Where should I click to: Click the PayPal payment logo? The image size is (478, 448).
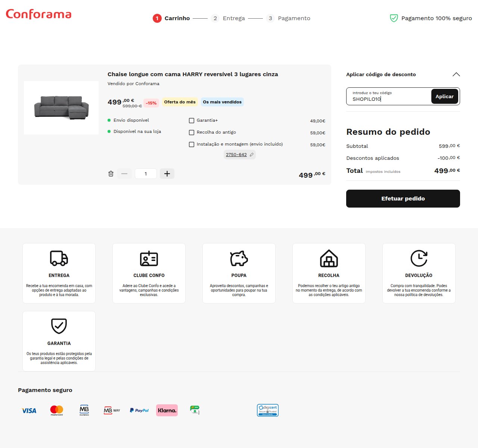click(x=139, y=410)
